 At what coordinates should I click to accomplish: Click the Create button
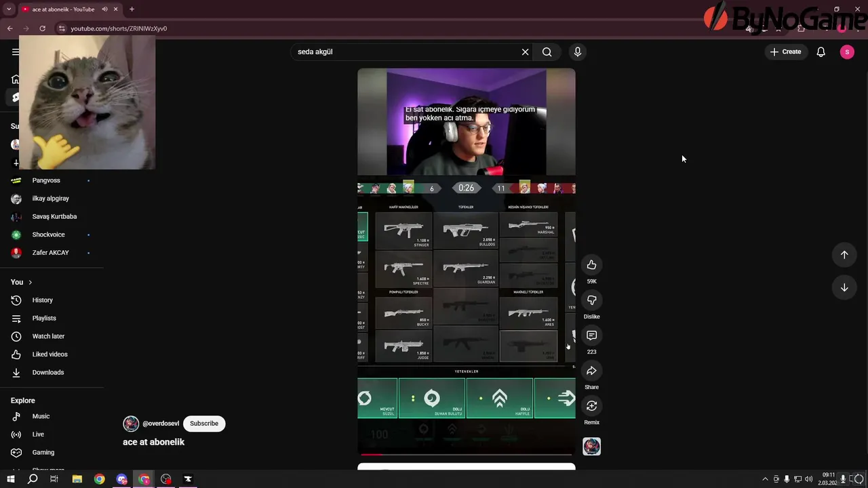[x=785, y=52]
